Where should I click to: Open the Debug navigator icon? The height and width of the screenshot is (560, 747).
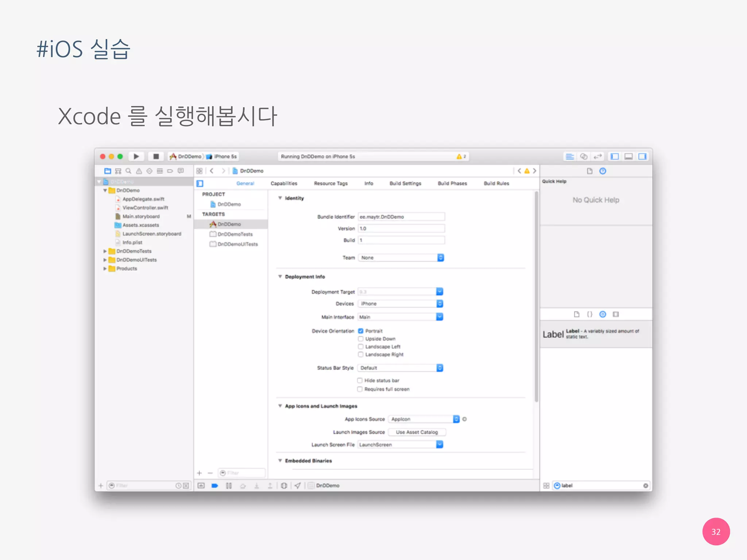pyautogui.click(x=160, y=171)
